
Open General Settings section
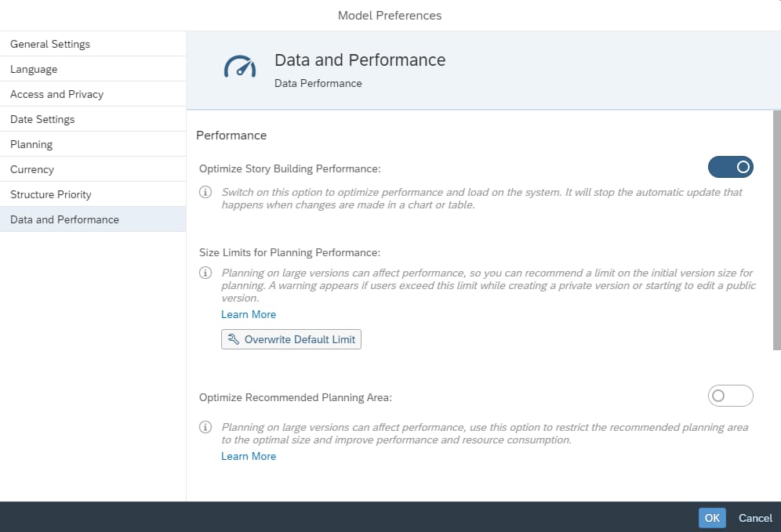click(x=93, y=45)
